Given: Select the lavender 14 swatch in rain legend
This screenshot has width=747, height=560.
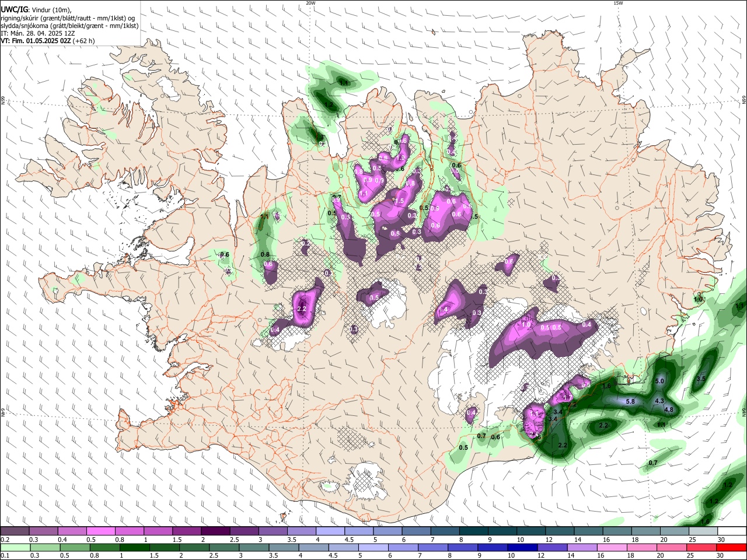Looking at the screenshot, I should pos(582,548).
